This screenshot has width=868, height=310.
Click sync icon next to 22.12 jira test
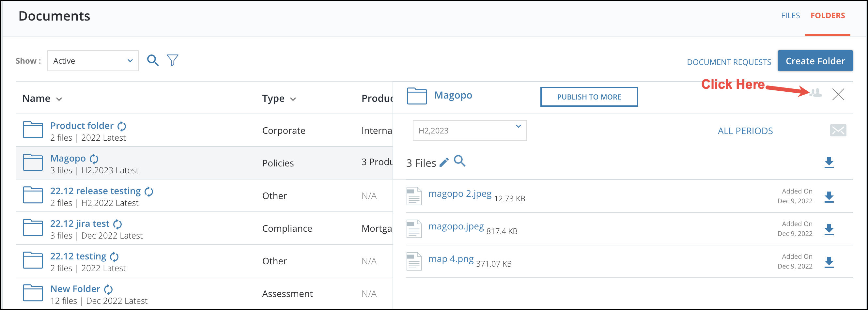[117, 224]
